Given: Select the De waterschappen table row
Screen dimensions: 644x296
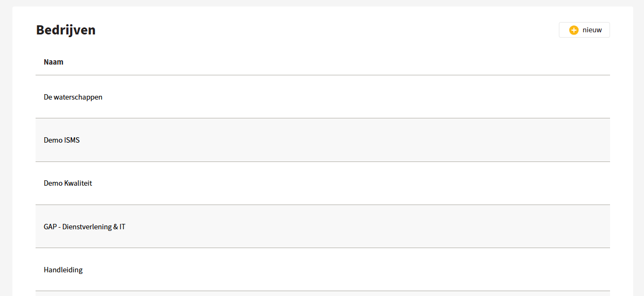Looking at the screenshot, I should (322, 97).
